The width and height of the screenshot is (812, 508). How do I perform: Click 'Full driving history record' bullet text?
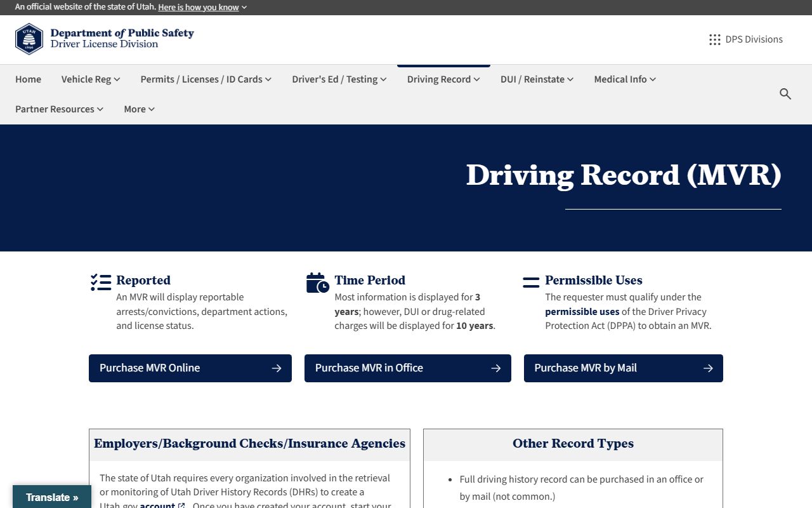coord(582,488)
